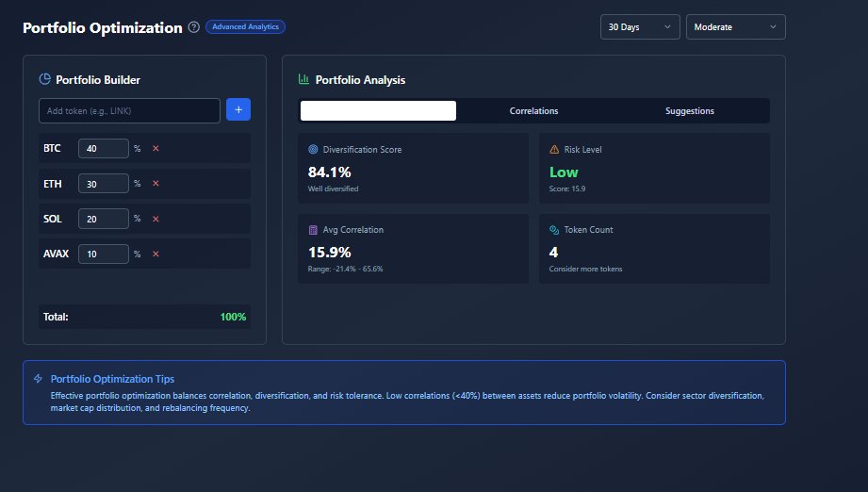Click the Portfolio Analysis bar chart icon
868x492 pixels.
tap(303, 79)
